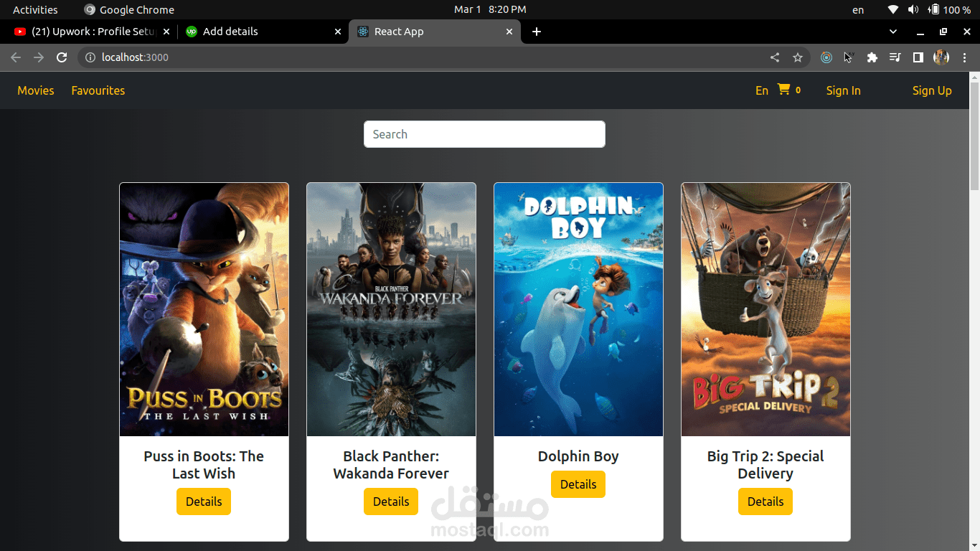Click the page vertical scrollbar thumb
The height and width of the screenshot is (551, 980).
pyautogui.click(x=974, y=136)
